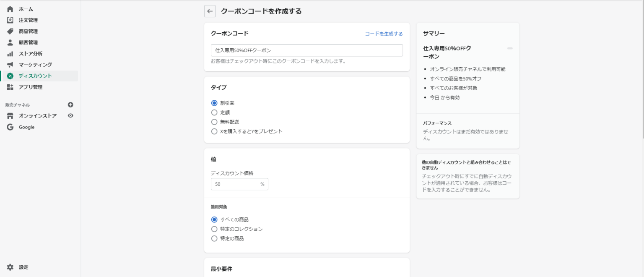644x277 pixels.
Task: Click the ストア分析 bar chart icon
Action: (10, 54)
